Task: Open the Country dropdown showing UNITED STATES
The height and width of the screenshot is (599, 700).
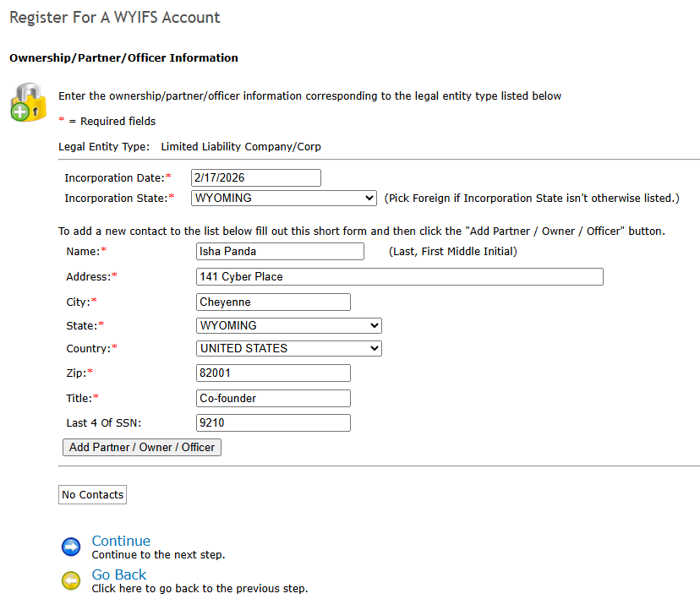Action: click(x=288, y=348)
